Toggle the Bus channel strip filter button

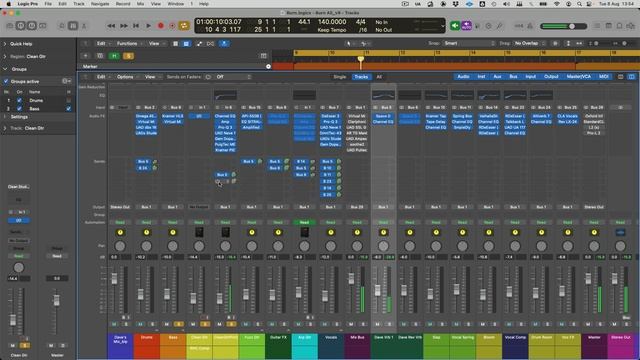(513, 77)
